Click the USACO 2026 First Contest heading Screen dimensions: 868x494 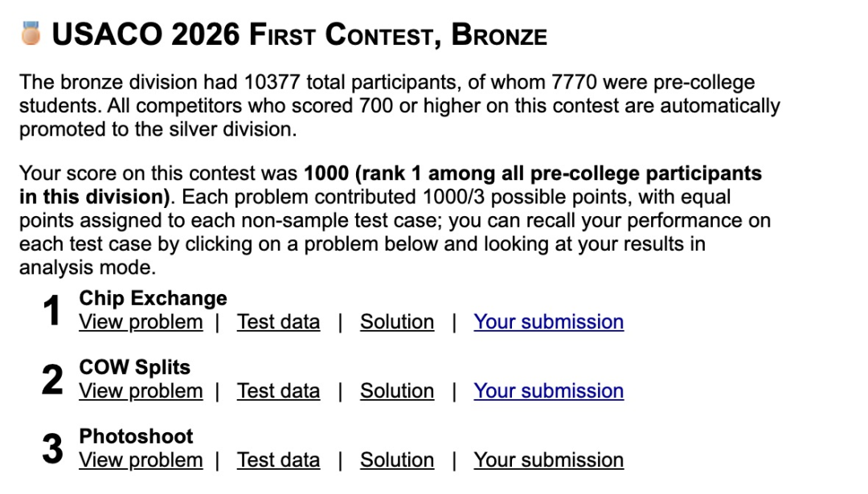[299, 35]
